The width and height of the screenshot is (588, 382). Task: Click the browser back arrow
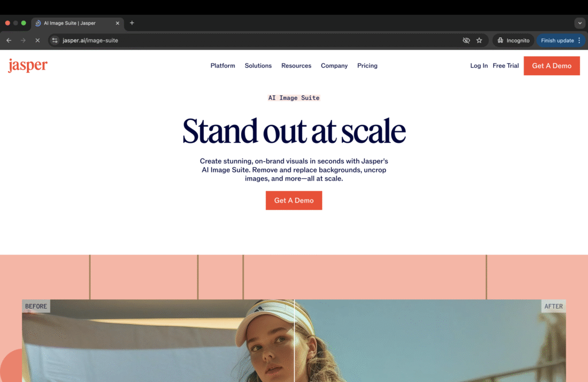point(9,41)
